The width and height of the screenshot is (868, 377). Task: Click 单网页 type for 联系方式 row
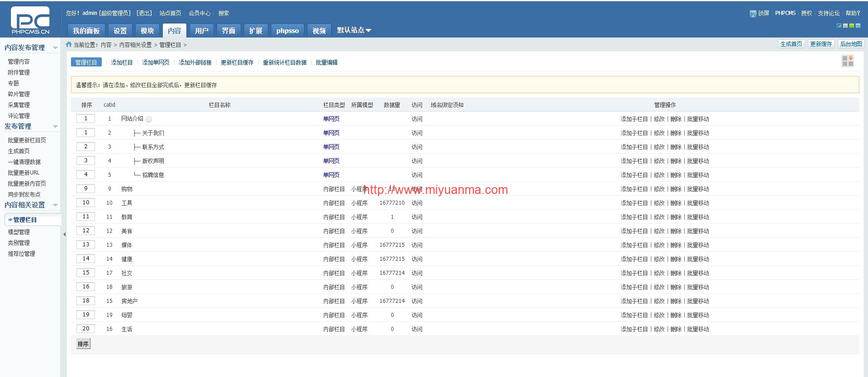tap(331, 147)
